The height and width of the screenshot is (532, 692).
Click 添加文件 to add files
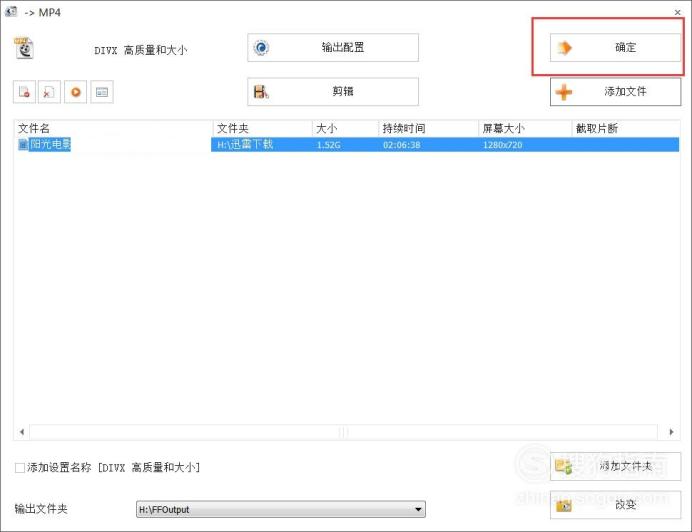click(615, 91)
